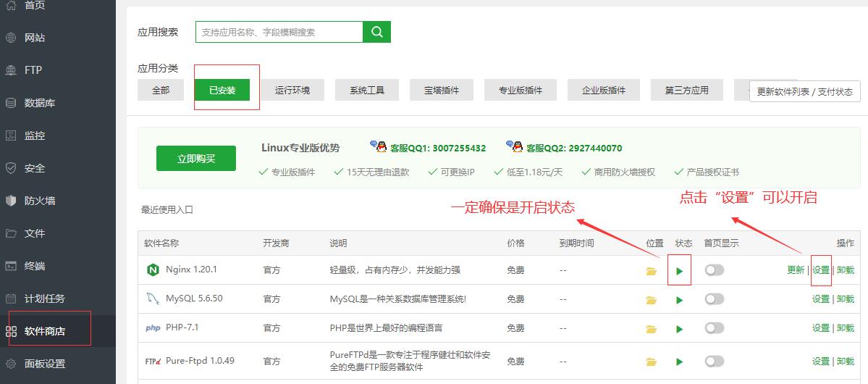Screen dimensions: 868x384
Task: Open the PHP-7.1 folder location icon
Action: 652,329
